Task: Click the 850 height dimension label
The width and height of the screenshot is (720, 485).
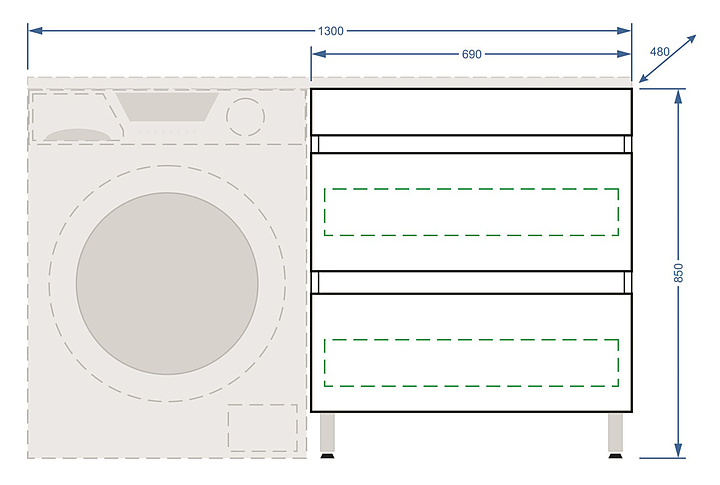Action: coord(679,272)
